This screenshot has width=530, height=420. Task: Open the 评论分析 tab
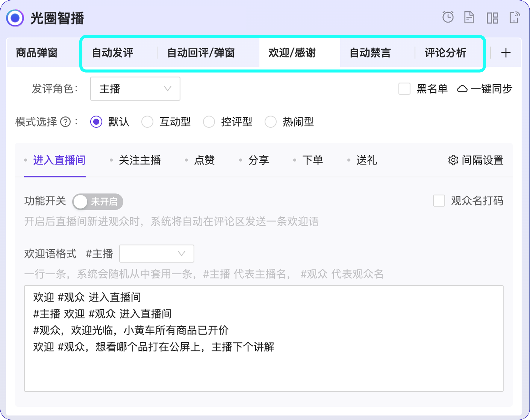click(445, 53)
